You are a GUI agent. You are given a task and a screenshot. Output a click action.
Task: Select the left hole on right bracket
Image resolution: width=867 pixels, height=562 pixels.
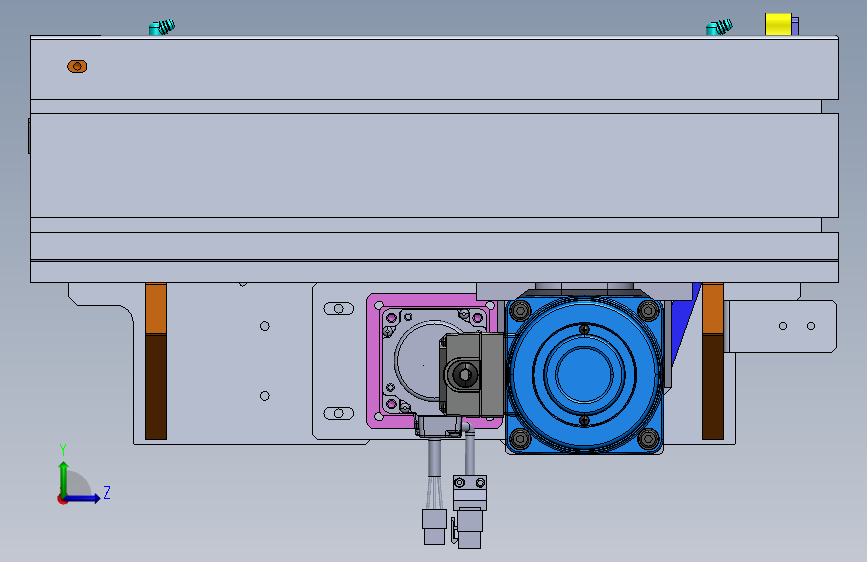click(783, 326)
